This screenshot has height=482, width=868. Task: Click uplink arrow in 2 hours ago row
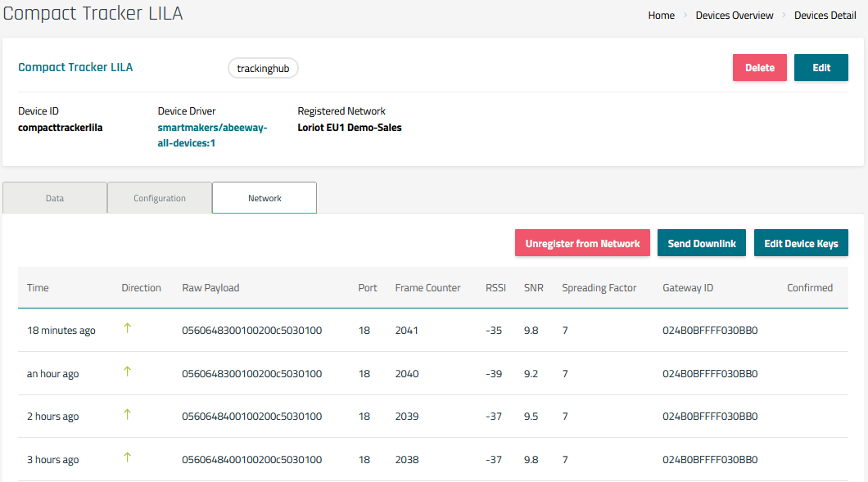pos(127,415)
